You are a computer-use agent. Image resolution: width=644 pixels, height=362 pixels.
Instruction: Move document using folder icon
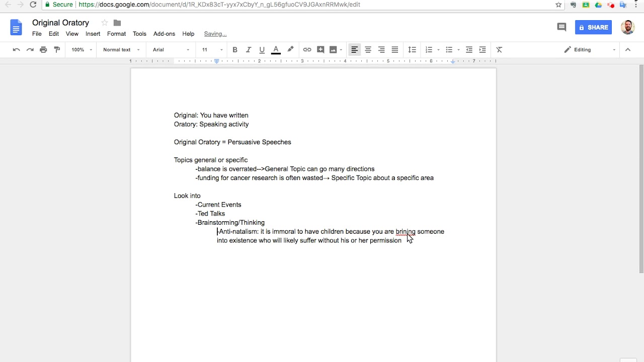coord(117,23)
